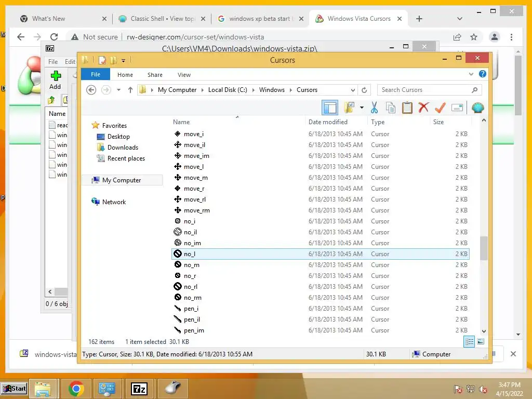The height and width of the screenshot is (399, 532).
Task: Select the move_rm cursor file
Action: point(320,210)
